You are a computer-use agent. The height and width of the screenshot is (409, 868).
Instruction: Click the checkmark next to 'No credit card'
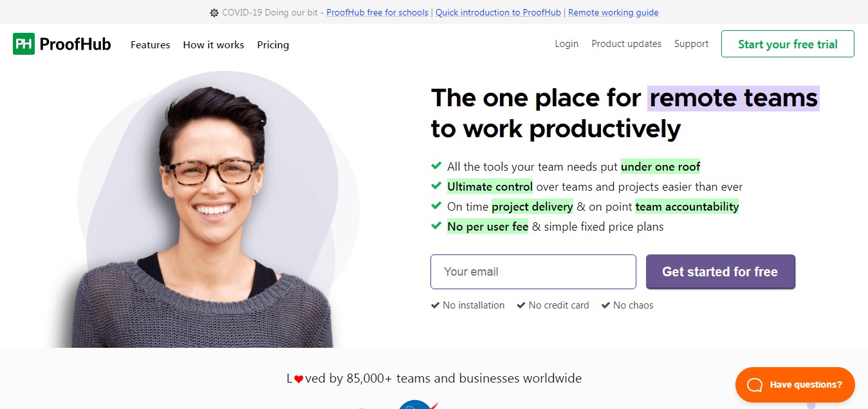pyautogui.click(x=521, y=305)
